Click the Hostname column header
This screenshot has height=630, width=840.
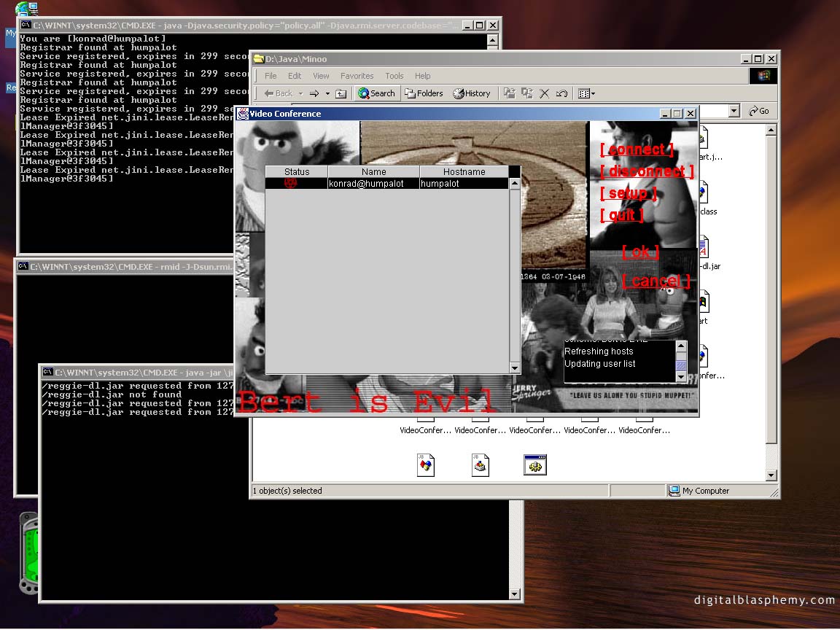(x=464, y=171)
